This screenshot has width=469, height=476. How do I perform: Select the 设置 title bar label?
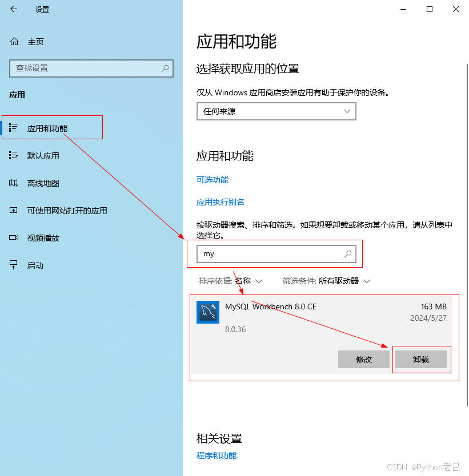pyautogui.click(x=41, y=9)
